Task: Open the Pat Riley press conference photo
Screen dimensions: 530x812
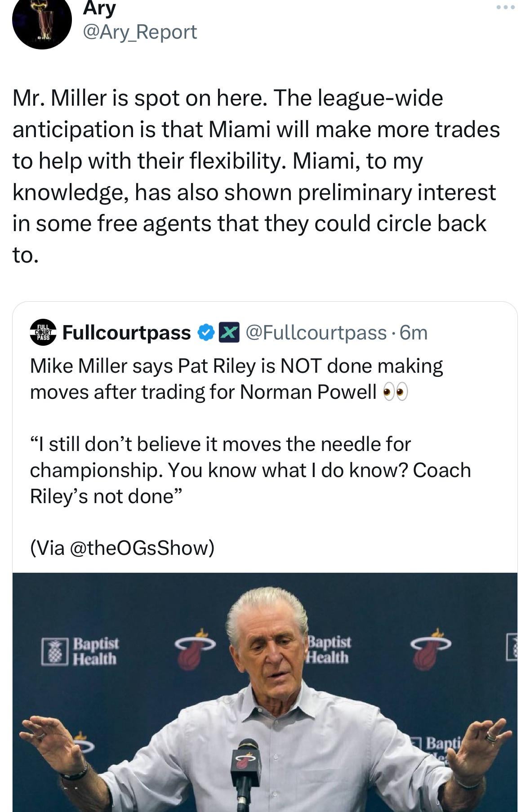Action: (265, 692)
